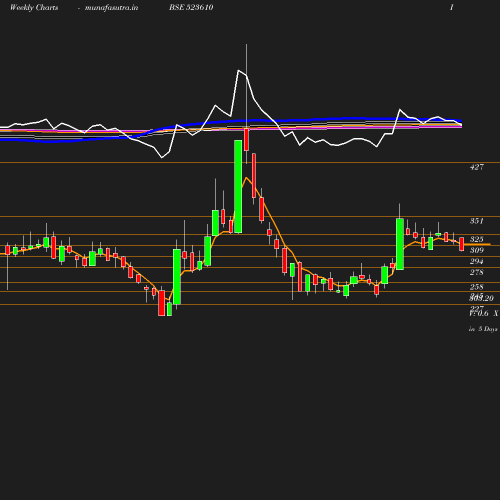Select the 427 price level label
Image resolution: width=500 pixels, height=500 pixels.
[x=477, y=167]
